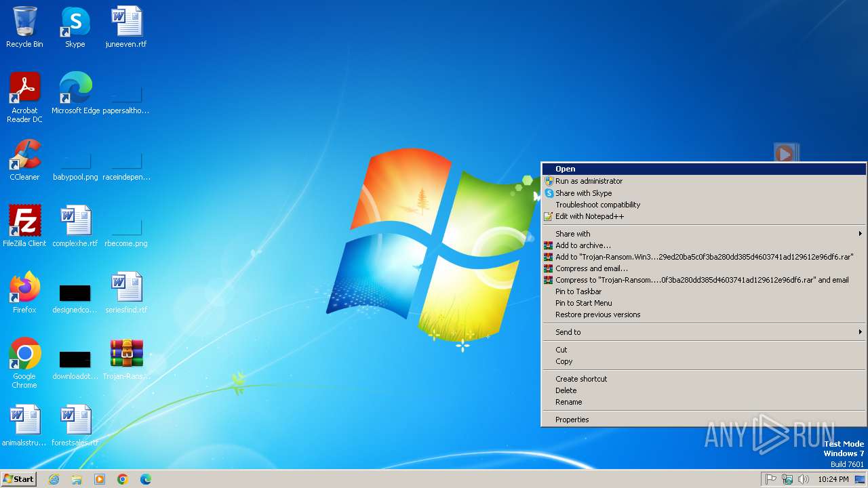
Task: Select the Microsoft Edge desktop shortcut
Action: point(75,94)
